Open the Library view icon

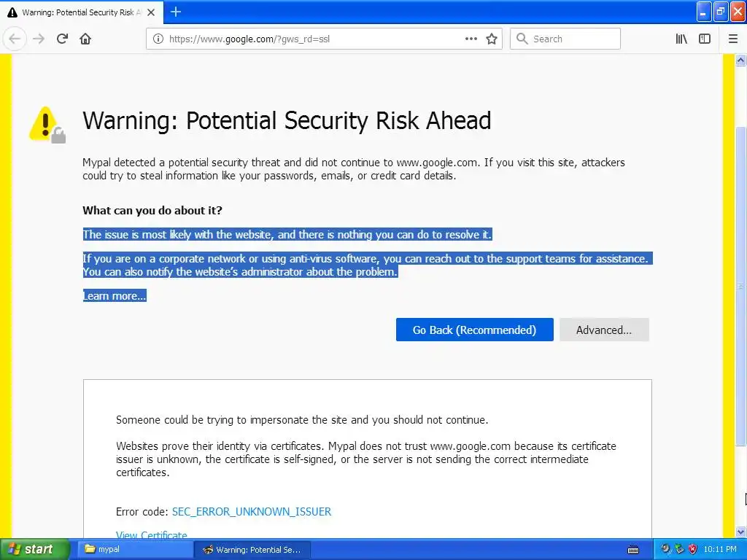pyautogui.click(x=681, y=39)
